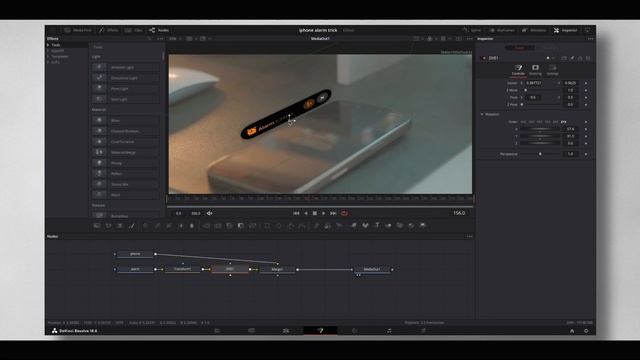Add a Background node from the toolbar
The height and width of the screenshot is (360, 640).
(97, 225)
